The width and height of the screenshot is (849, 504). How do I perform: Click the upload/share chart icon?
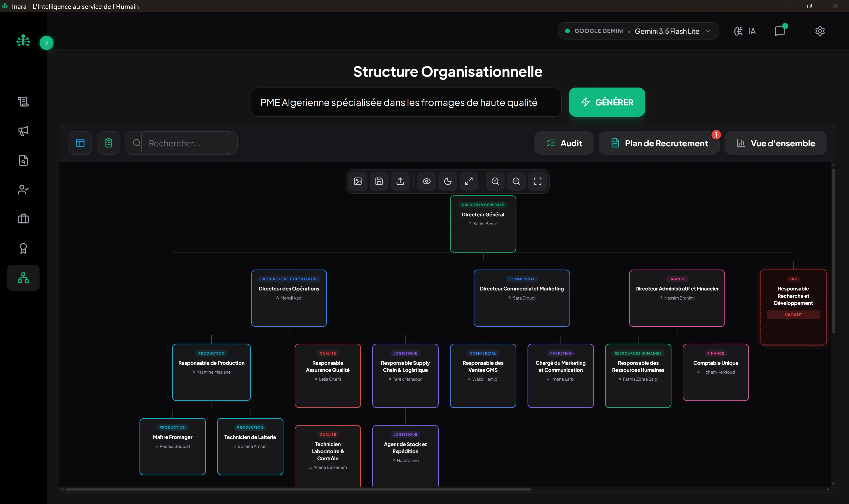click(400, 181)
